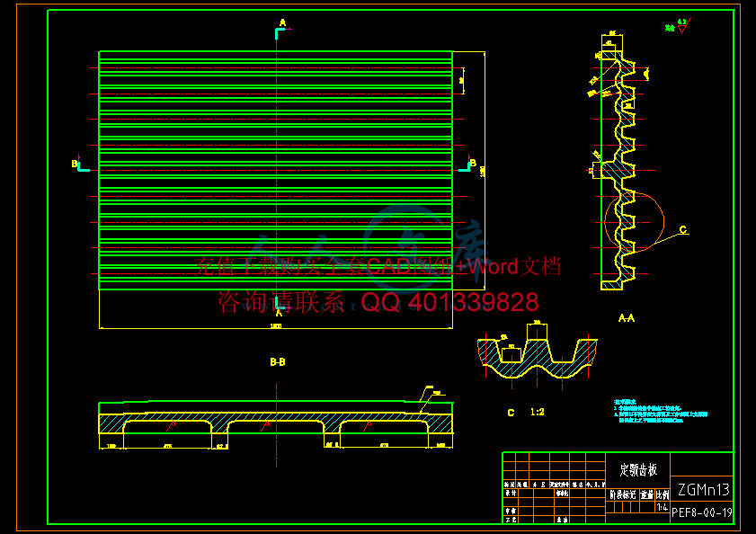This screenshot has height=534, width=756.
Task: Click the "ZGMn13" material text in title block
Action: [704, 490]
